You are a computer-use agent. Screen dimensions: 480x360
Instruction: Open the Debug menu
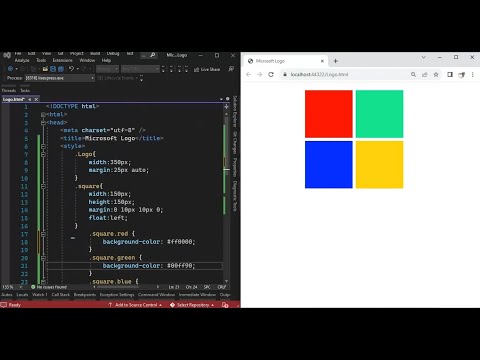pyautogui.click(x=113, y=54)
